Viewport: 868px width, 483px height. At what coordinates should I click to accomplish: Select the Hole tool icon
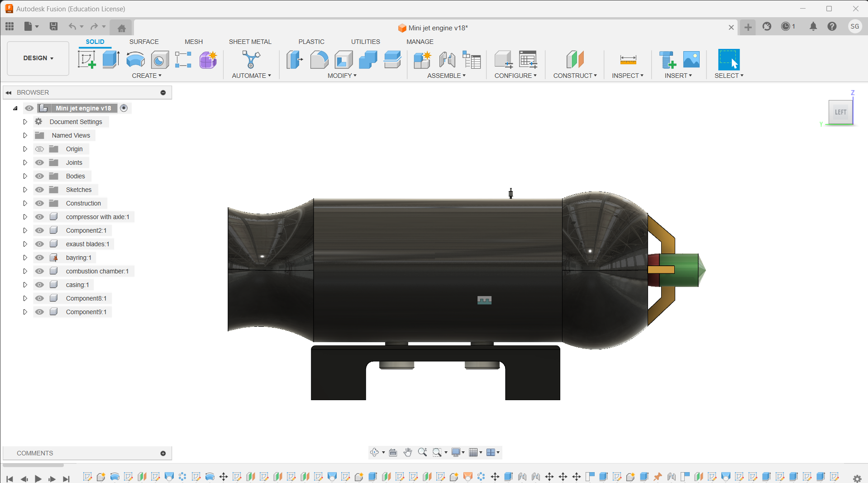159,60
